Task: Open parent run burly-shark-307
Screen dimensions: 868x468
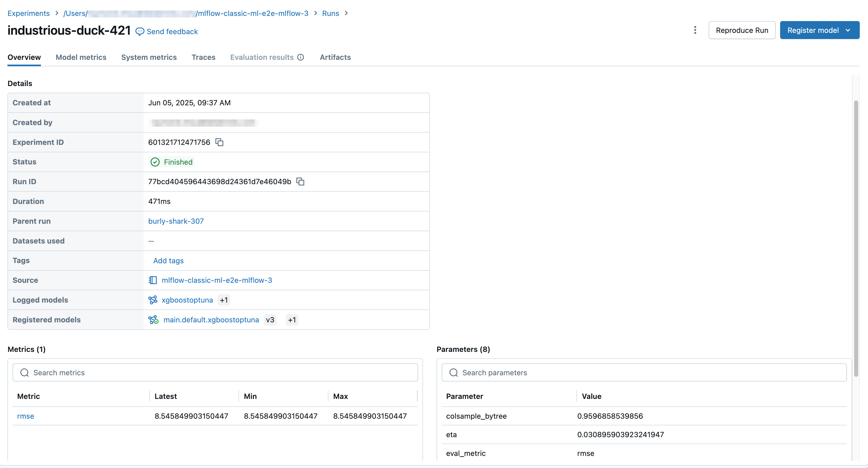Action: point(176,221)
